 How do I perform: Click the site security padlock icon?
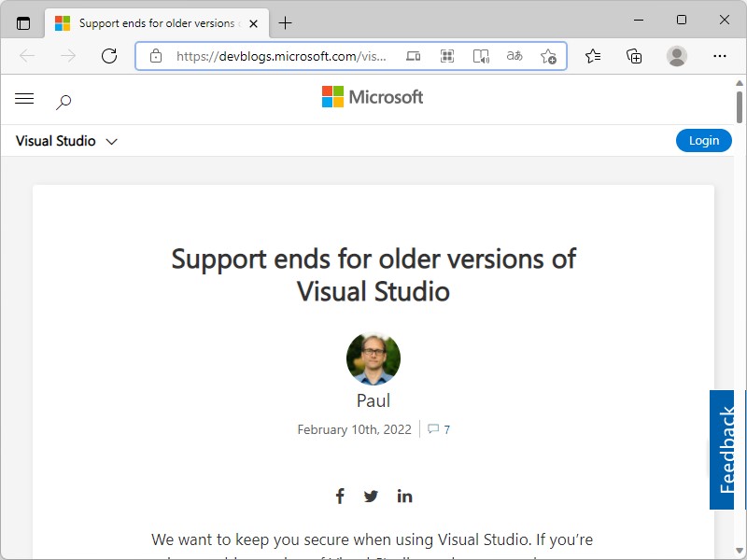point(155,56)
